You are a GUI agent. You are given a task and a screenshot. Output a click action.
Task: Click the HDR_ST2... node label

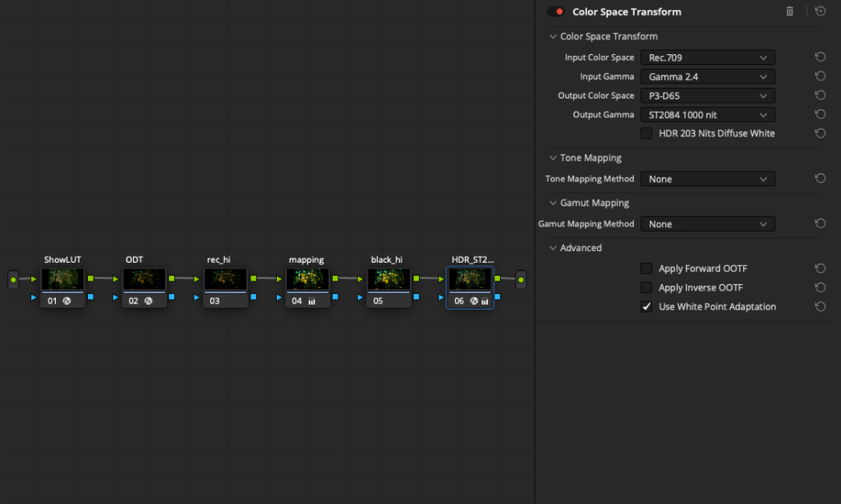[472, 259]
